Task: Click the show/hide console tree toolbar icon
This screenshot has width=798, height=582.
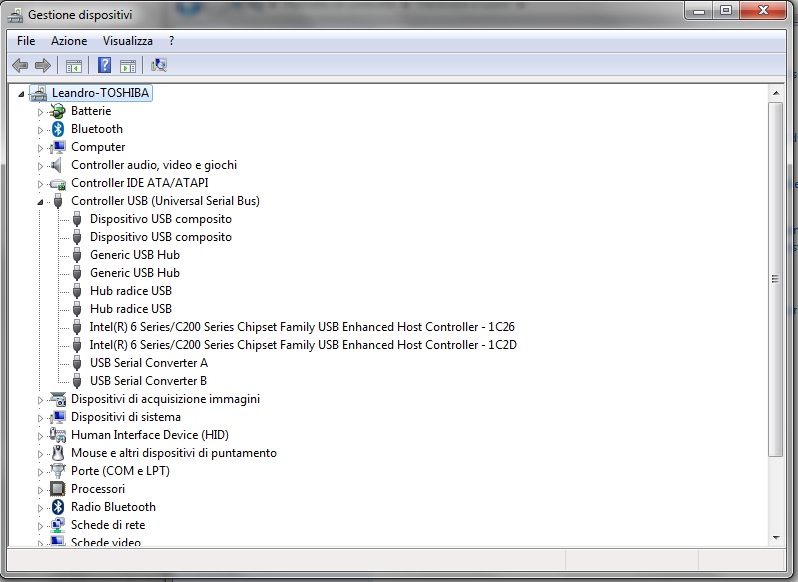Action: [x=74, y=66]
